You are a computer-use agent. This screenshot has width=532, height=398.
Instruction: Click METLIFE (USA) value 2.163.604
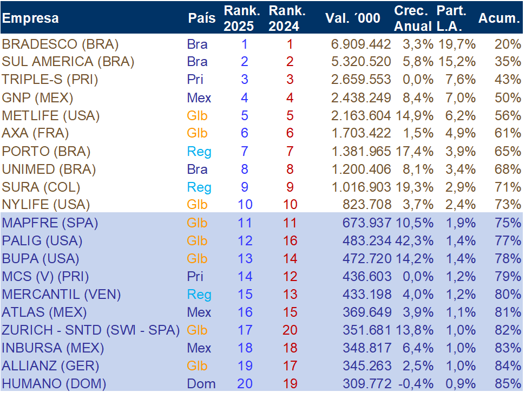click(361, 115)
